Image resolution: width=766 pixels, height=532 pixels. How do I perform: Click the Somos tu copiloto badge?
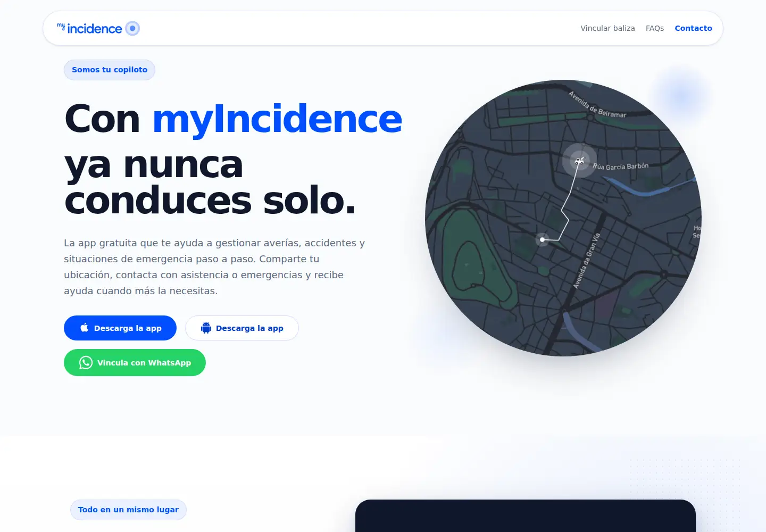(110, 70)
